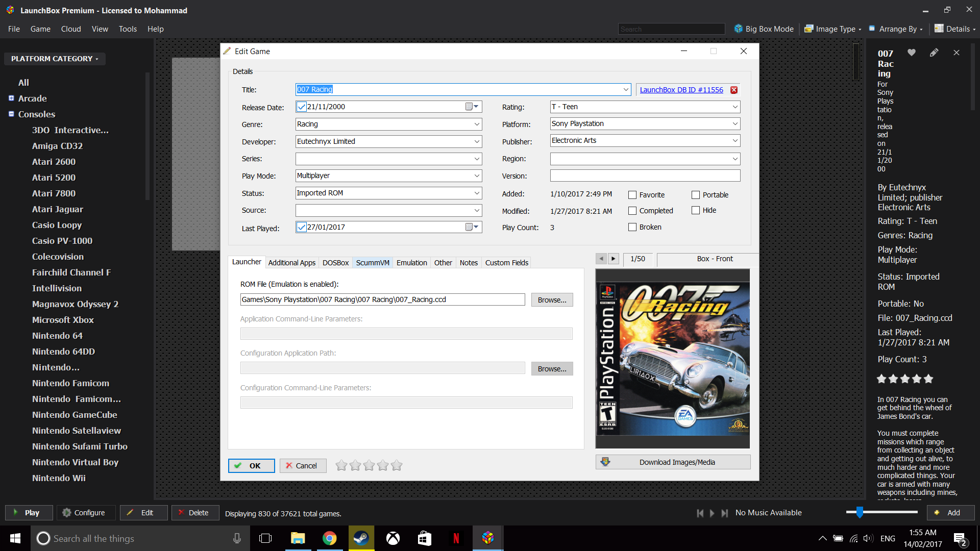
Task: Open the Platform Category dropdown
Action: tap(55, 59)
